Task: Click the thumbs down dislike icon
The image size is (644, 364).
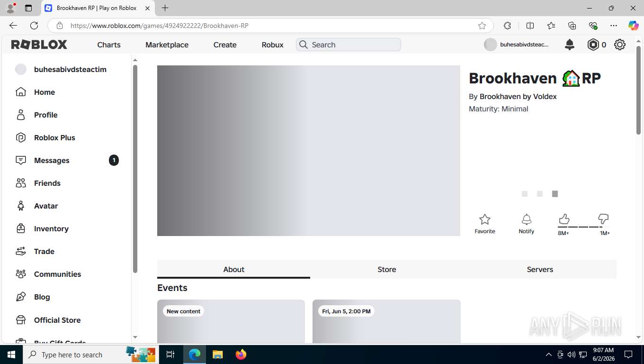Action: point(603,219)
